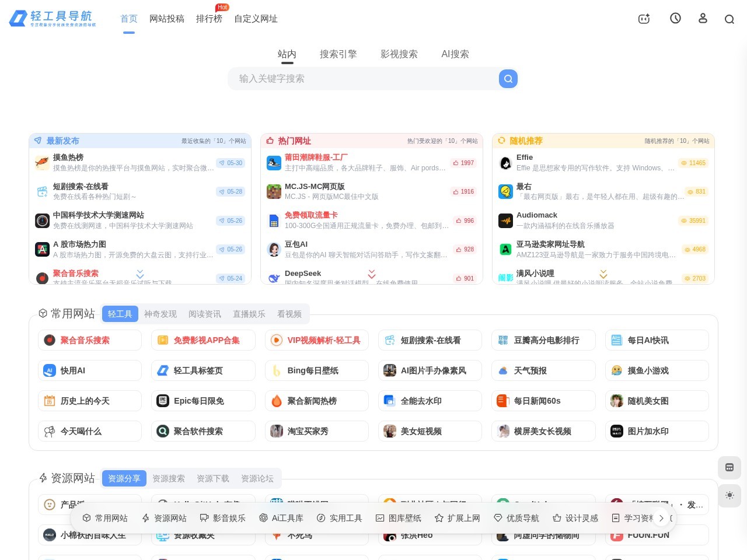Expand the 最新发布 list with the down chevron

point(140,274)
